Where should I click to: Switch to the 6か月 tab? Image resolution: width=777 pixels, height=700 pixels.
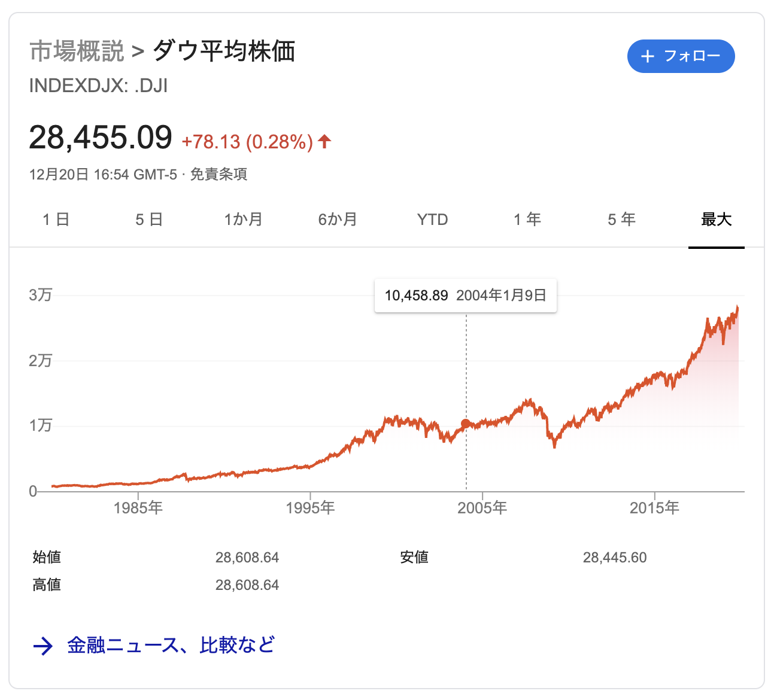coord(338,220)
